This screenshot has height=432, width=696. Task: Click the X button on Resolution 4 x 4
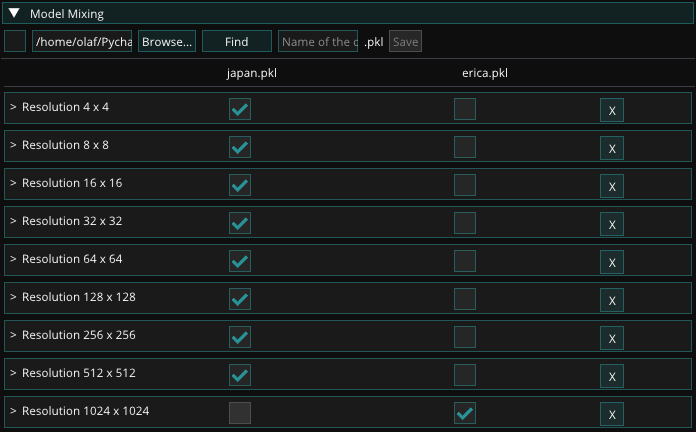point(612,110)
